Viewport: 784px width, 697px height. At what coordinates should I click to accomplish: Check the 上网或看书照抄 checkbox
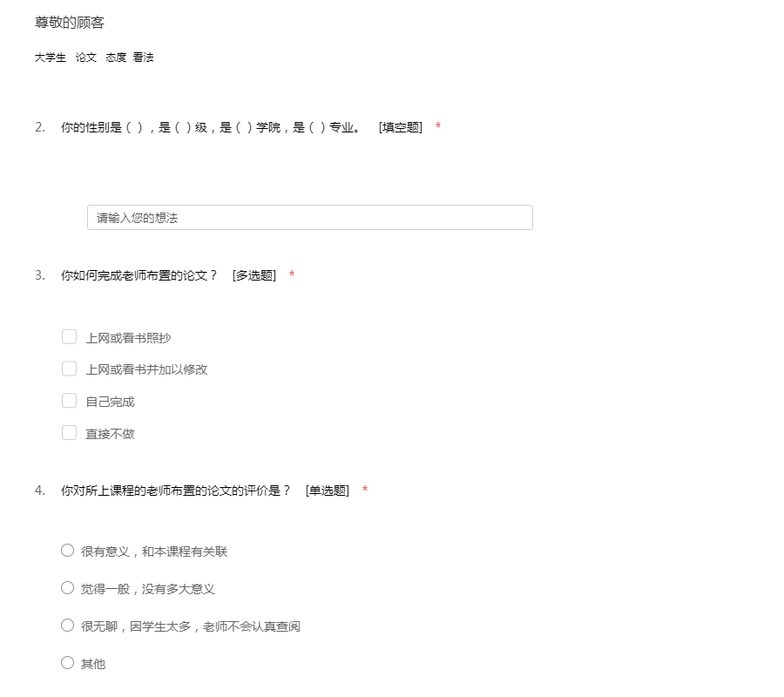(x=70, y=337)
